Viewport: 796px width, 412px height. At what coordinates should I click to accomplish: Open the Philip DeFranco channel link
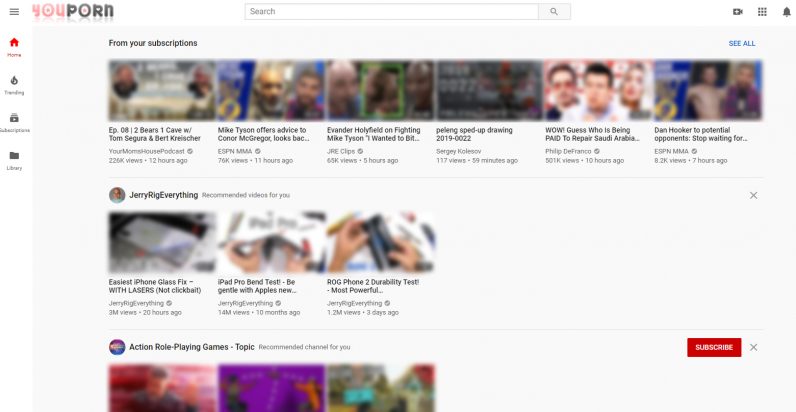(568, 151)
